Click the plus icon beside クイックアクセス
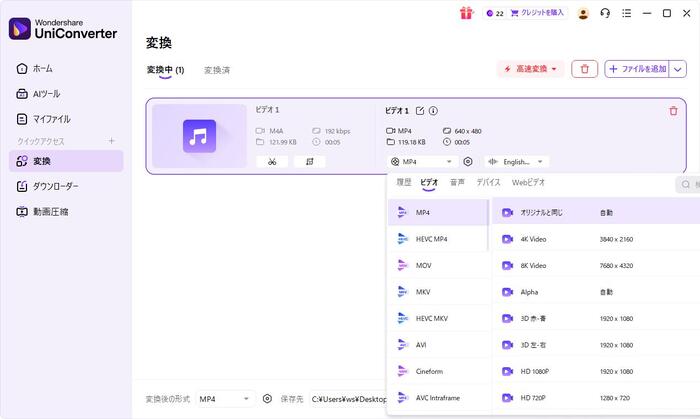The image size is (700, 419). coord(112,141)
